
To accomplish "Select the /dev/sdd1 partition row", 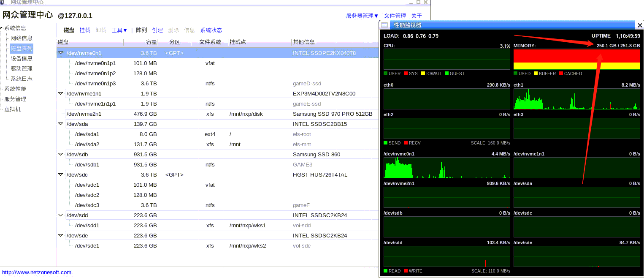I will [218, 226].
